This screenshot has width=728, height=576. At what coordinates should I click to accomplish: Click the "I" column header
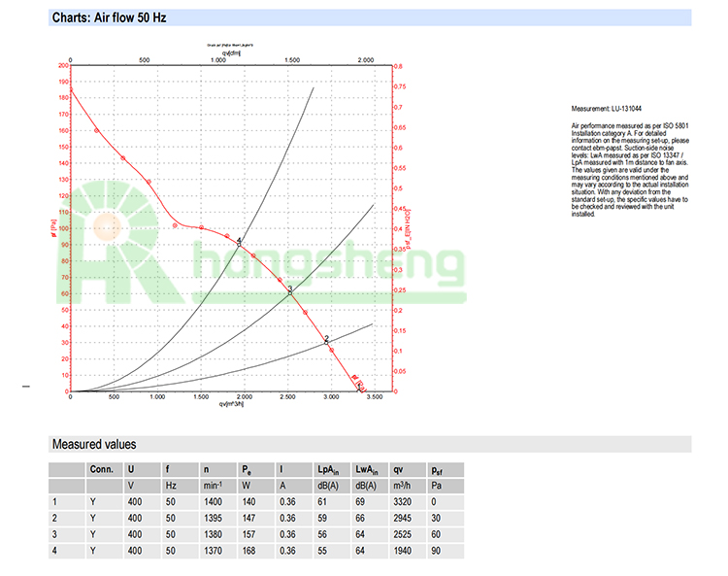(x=281, y=469)
